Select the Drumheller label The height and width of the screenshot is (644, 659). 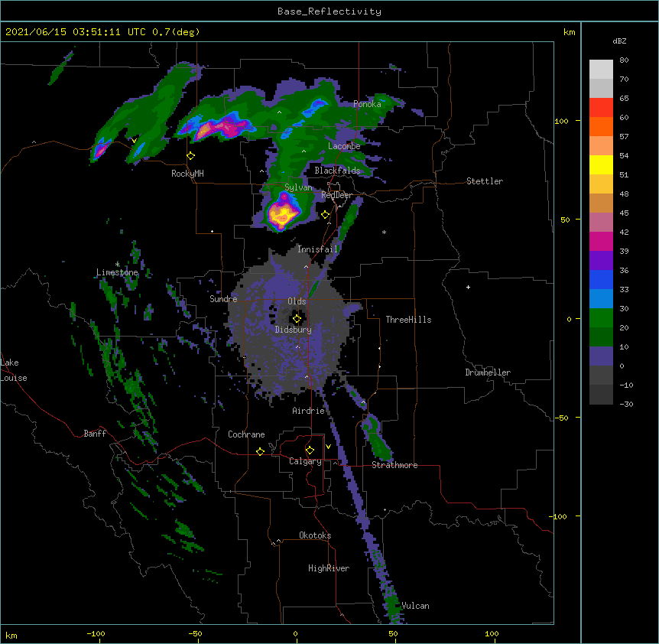[x=488, y=372]
